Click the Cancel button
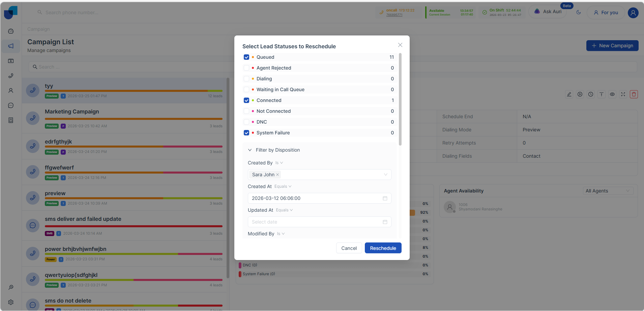644x311 pixels. [x=349, y=248]
